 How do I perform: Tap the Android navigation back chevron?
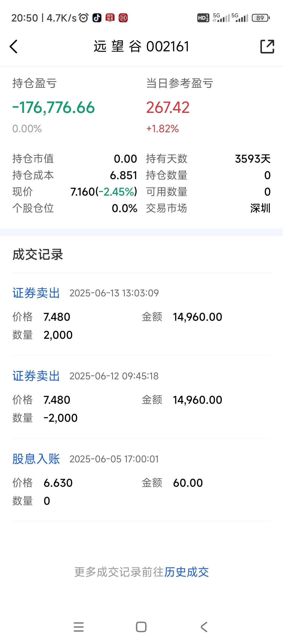tap(204, 627)
